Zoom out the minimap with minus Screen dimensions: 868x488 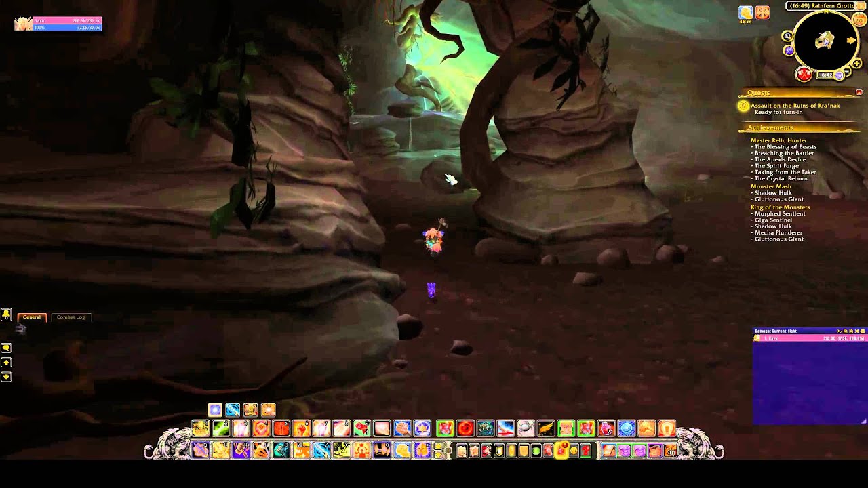[848, 71]
